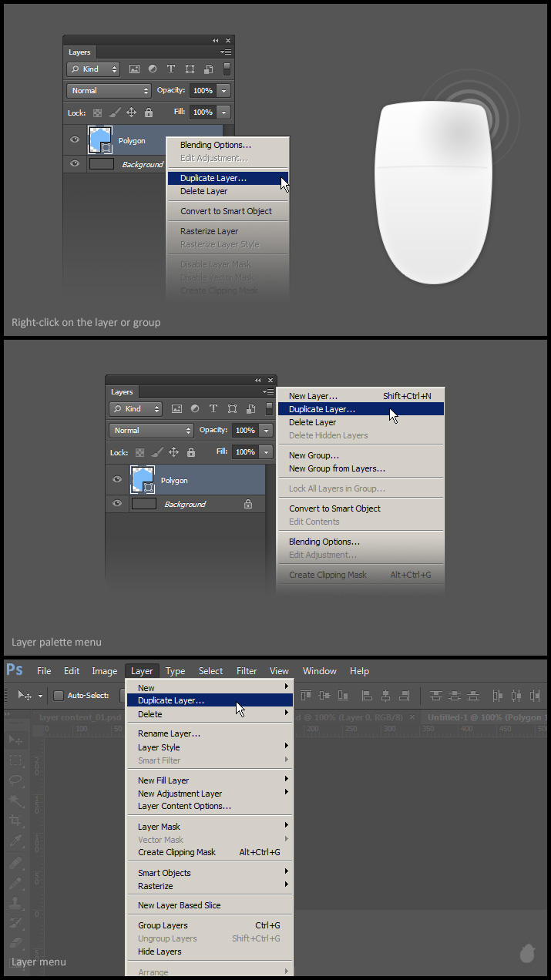Choose Rasterize Layer in the right-click menu
Screen dimensions: 551x980
(x=209, y=231)
